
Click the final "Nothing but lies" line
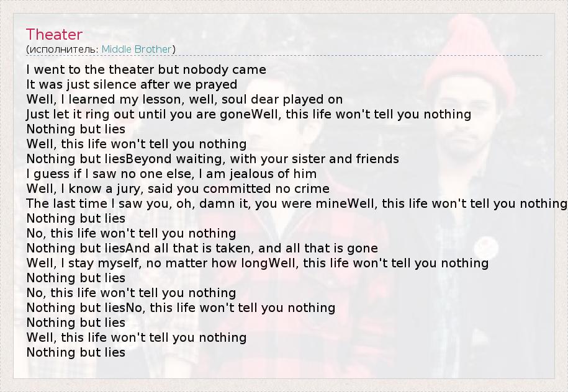(76, 352)
